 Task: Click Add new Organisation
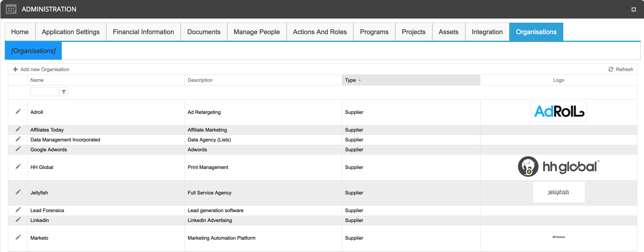[x=41, y=69]
